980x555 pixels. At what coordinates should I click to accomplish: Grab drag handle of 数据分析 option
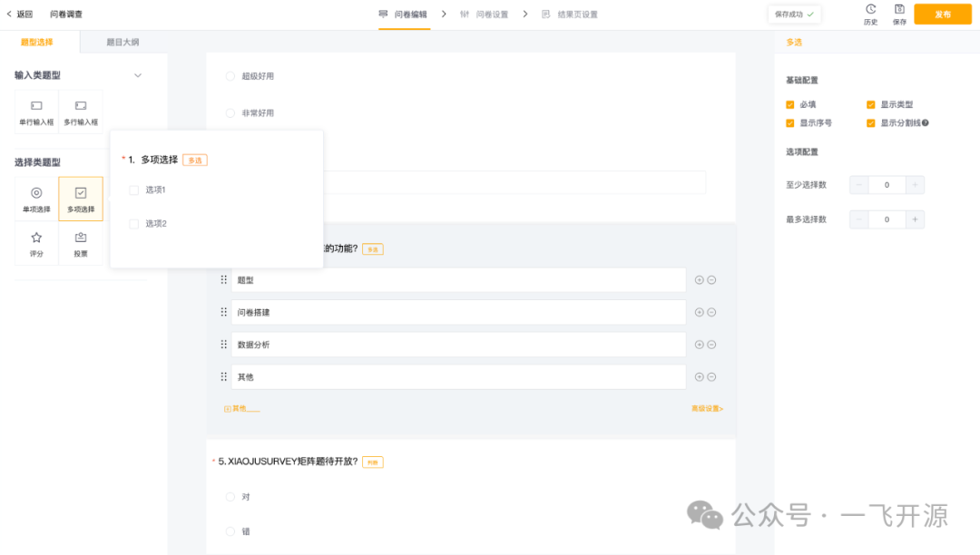click(x=224, y=345)
